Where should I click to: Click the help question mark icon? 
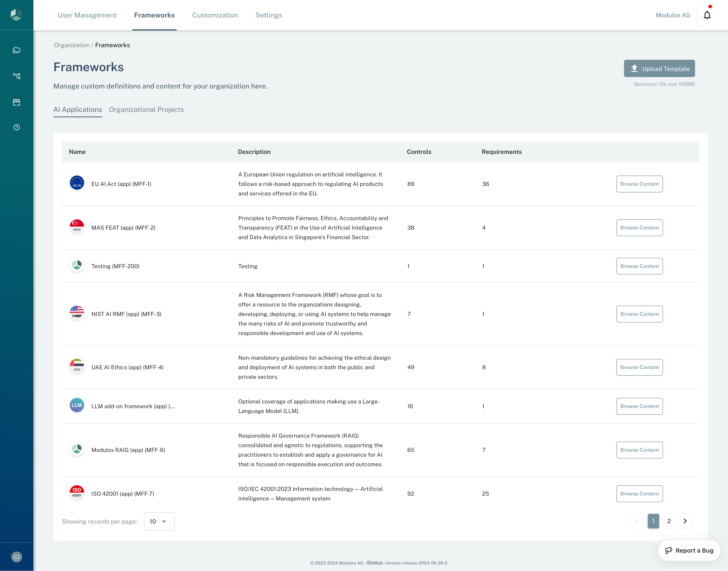[16, 127]
